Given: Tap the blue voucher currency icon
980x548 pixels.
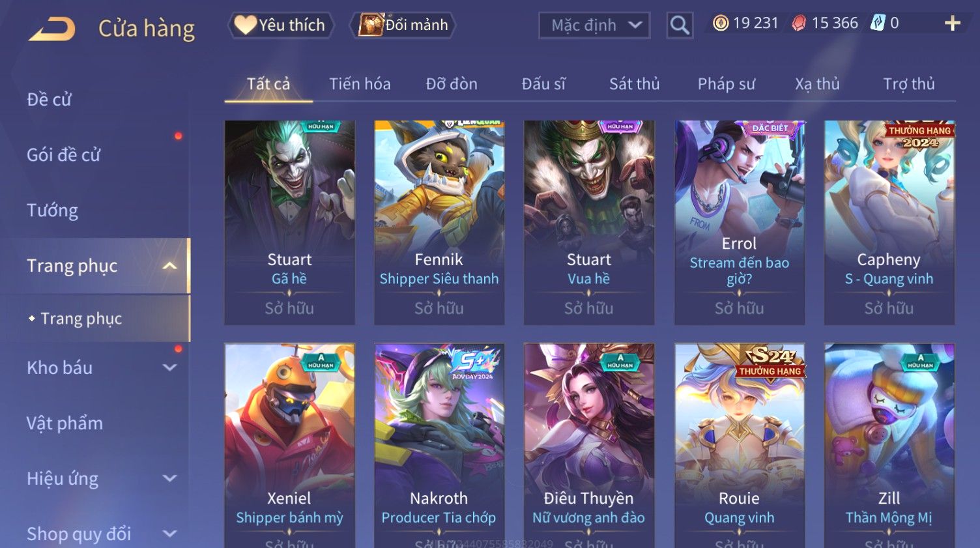Looking at the screenshot, I should 878,23.
